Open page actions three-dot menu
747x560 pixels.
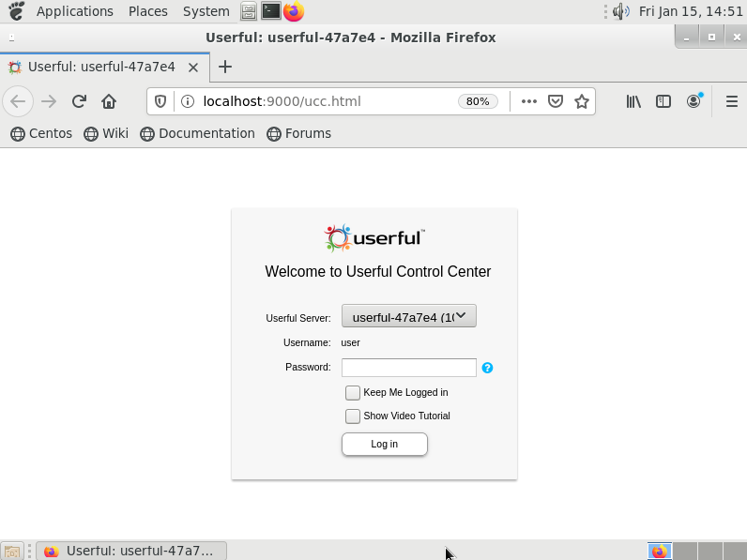(529, 101)
